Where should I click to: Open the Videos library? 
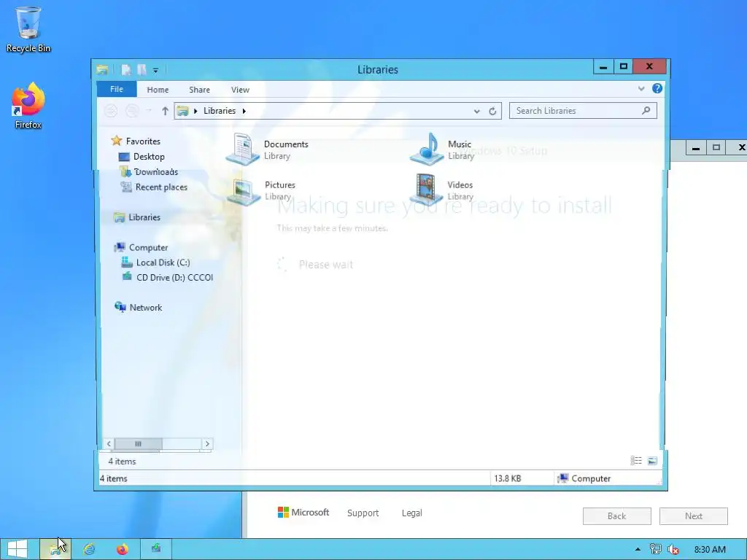[x=442, y=190]
